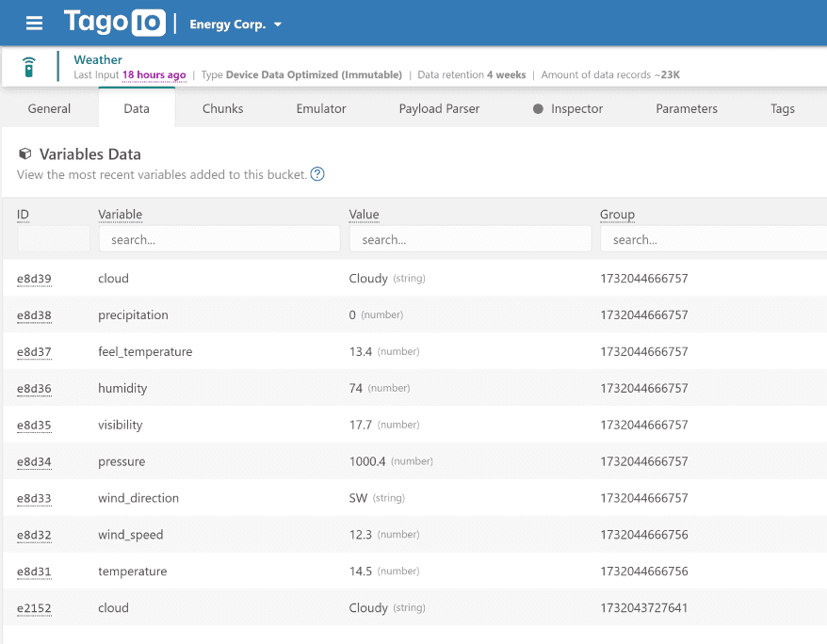The image size is (827, 644).
Task: Click the 74 humidity value
Action: 355,389
